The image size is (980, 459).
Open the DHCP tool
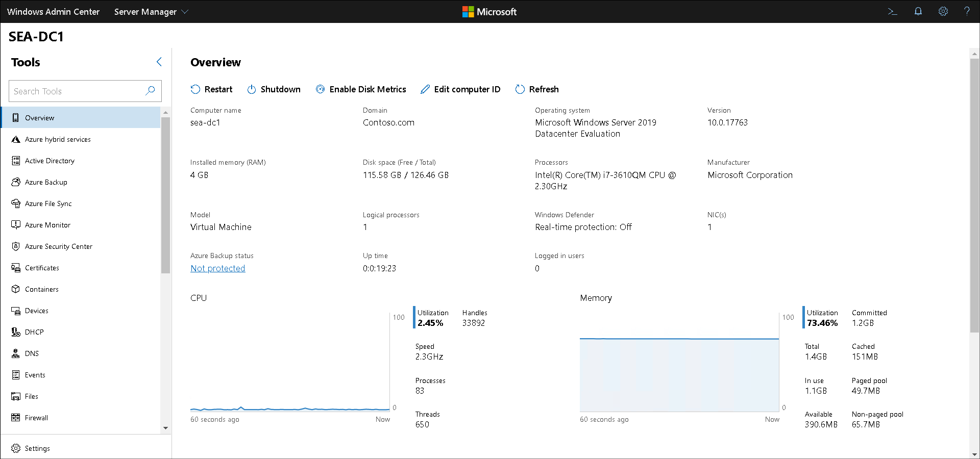36,331
